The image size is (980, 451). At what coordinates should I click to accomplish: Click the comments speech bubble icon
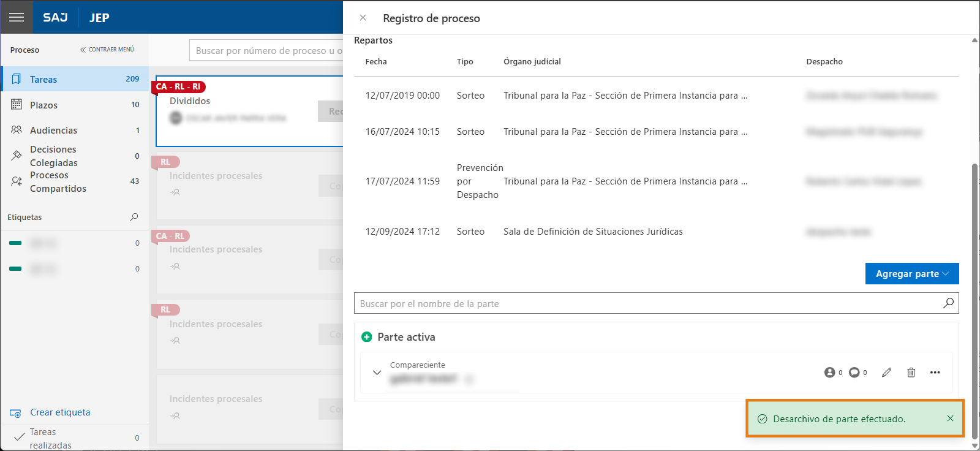click(x=854, y=373)
